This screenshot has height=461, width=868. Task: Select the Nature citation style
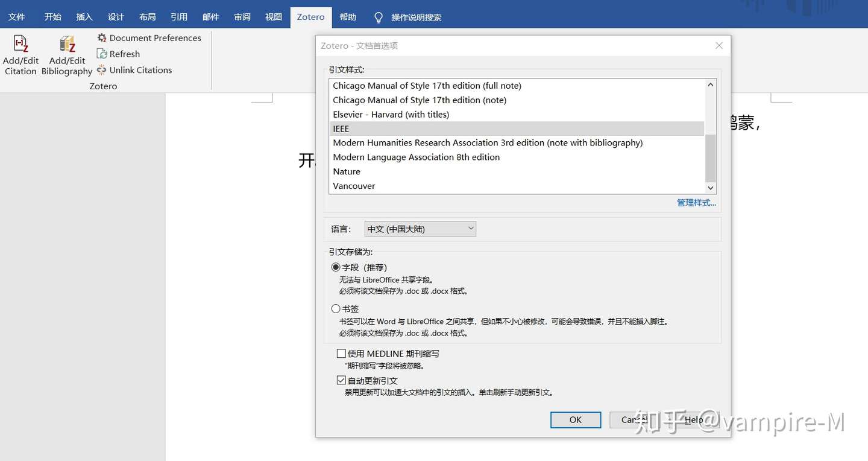tap(517, 172)
